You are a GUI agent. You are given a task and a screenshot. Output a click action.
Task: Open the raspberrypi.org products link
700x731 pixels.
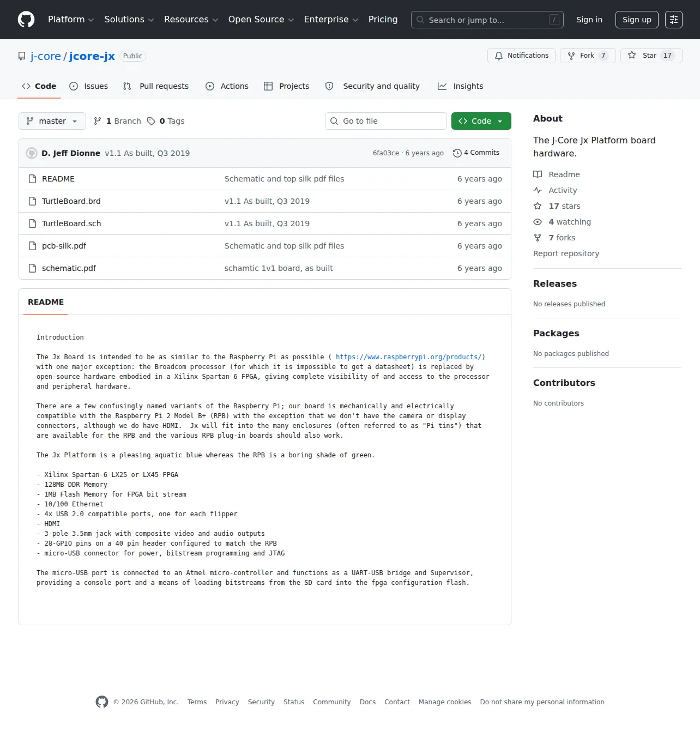pos(408,357)
